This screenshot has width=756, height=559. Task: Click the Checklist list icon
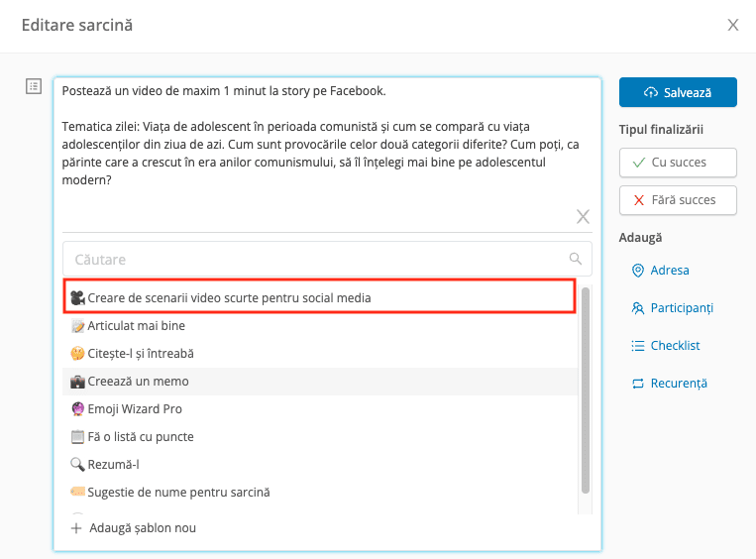(x=637, y=345)
